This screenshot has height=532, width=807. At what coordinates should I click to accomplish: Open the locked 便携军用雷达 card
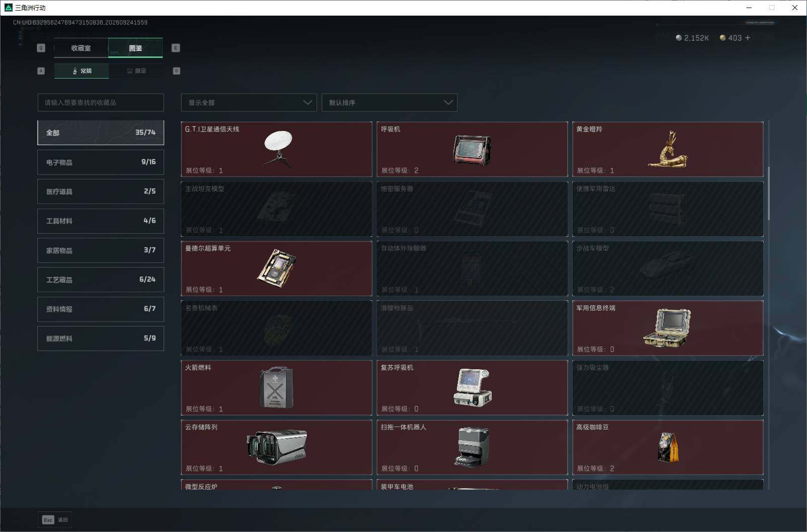tap(668, 209)
